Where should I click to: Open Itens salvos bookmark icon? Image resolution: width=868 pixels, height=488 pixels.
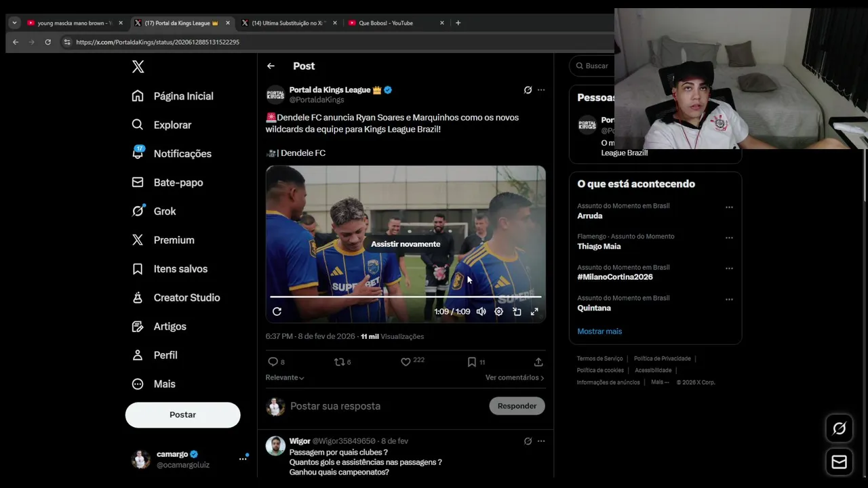click(x=138, y=269)
